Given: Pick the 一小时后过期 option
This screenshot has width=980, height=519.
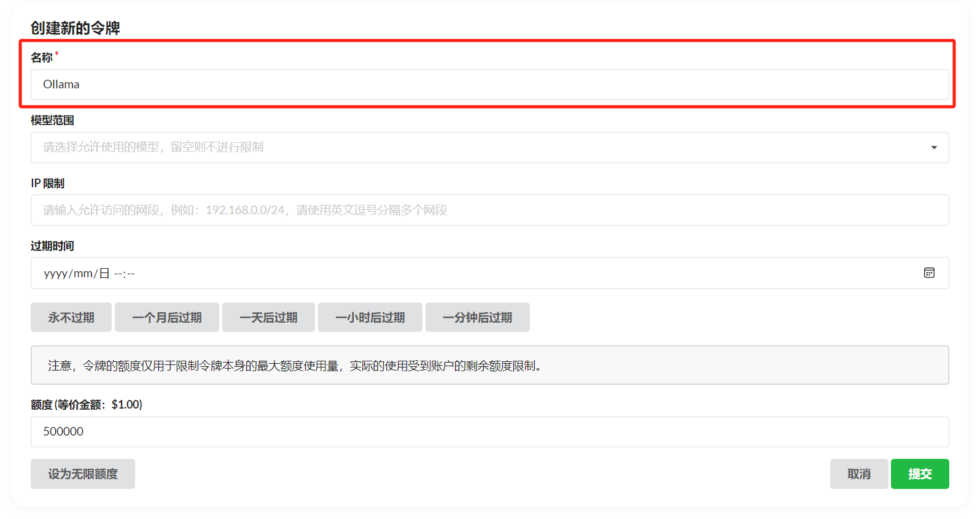Looking at the screenshot, I should [x=370, y=317].
